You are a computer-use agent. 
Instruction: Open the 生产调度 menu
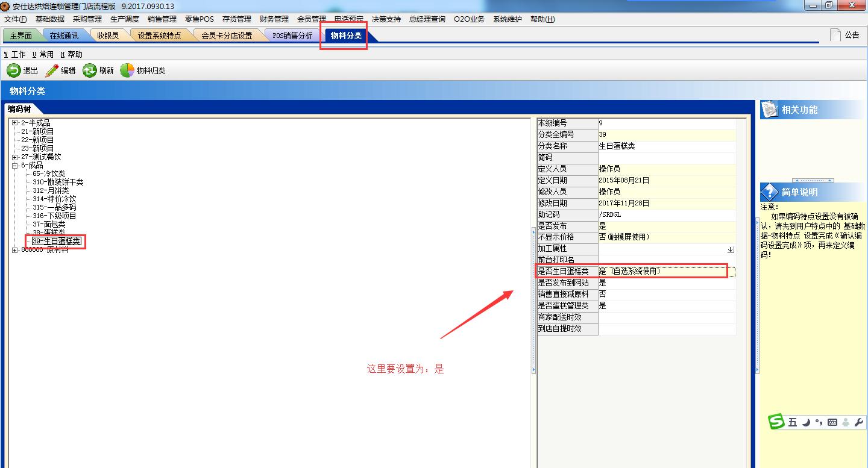click(x=125, y=19)
